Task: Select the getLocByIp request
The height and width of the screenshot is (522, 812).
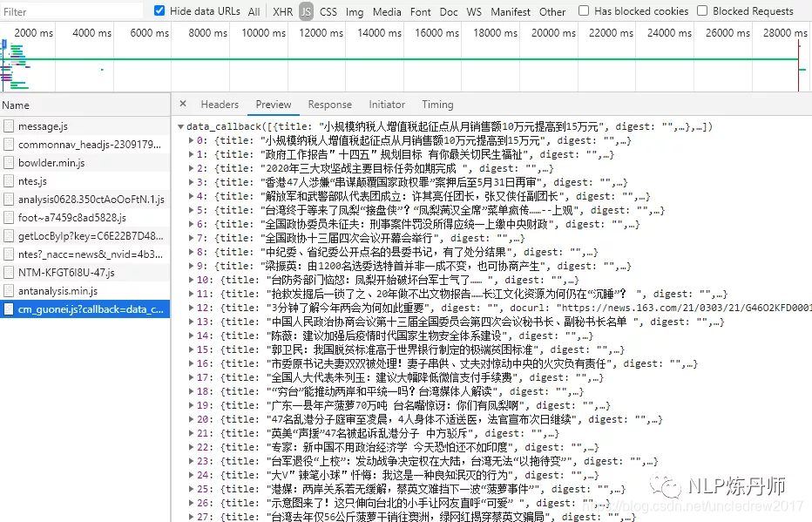Action: 85,236
